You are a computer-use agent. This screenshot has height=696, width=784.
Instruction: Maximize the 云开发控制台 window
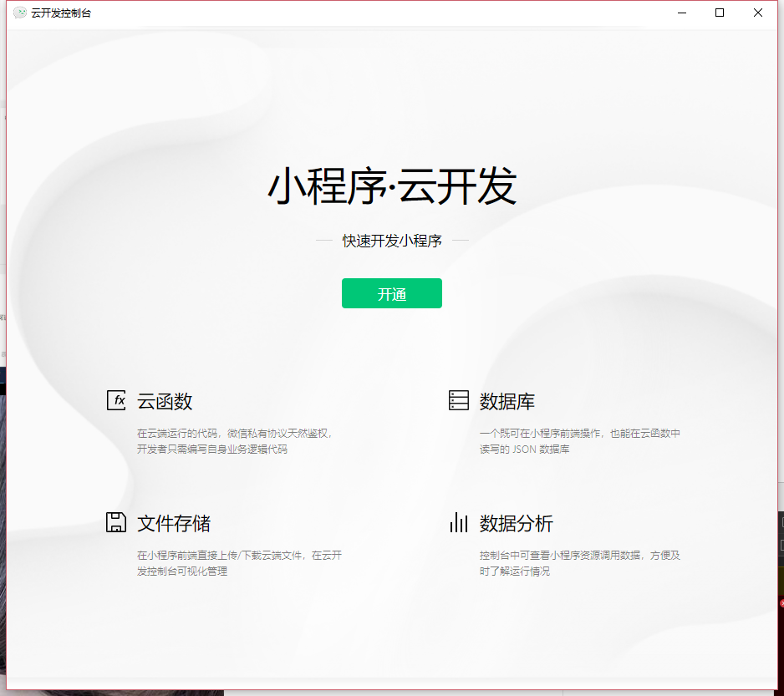pyautogui.click(x=720, y=13)
